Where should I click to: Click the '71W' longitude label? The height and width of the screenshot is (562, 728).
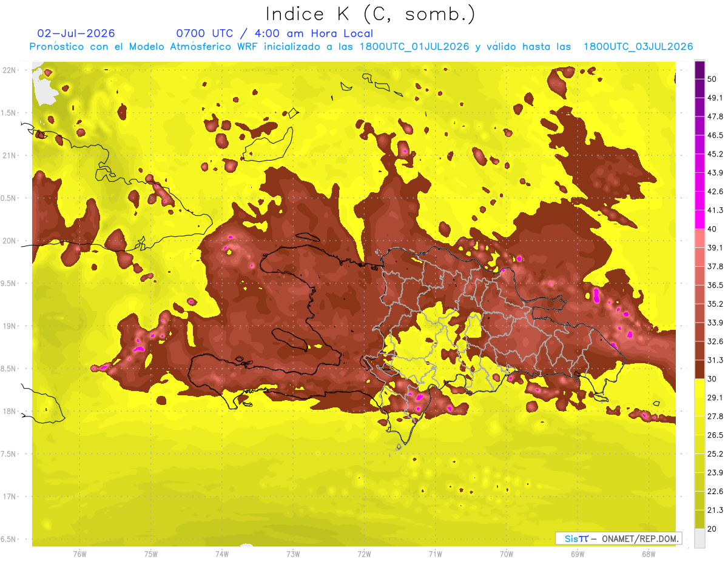[x=435, y=554]
